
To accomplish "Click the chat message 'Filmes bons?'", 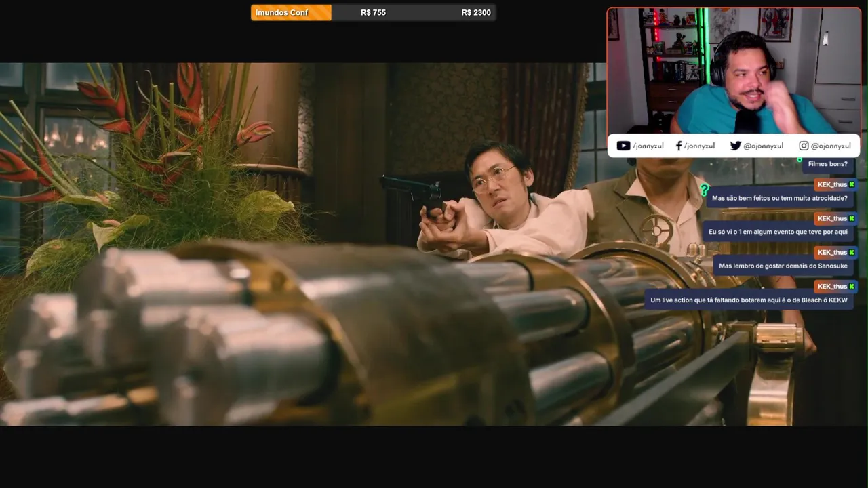I will 827,164.
